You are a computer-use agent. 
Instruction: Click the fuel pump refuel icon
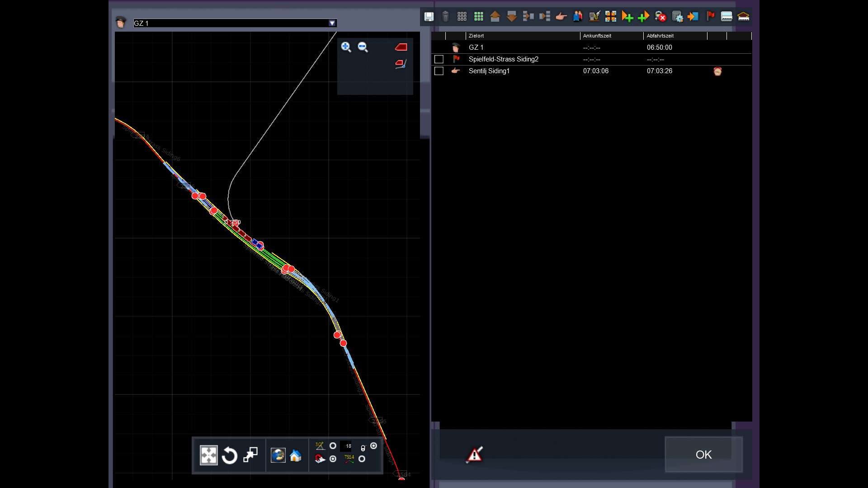click(x=594, y=17)
